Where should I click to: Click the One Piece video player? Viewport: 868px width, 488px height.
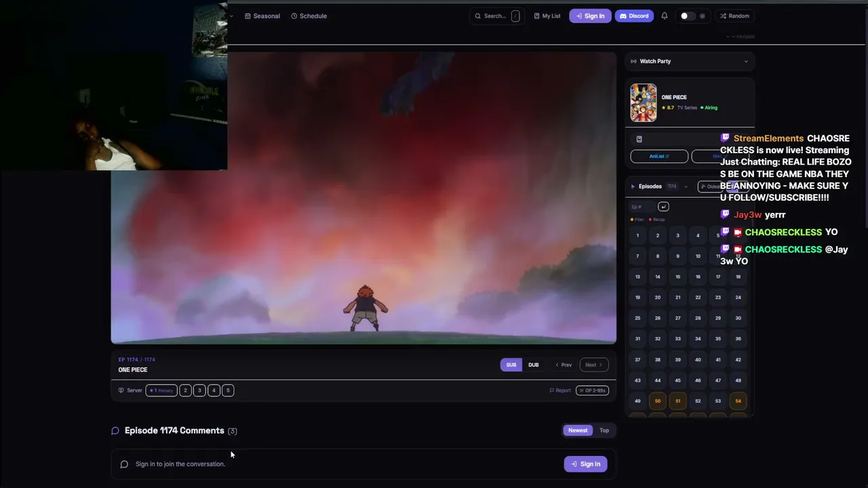pos(363,198)
